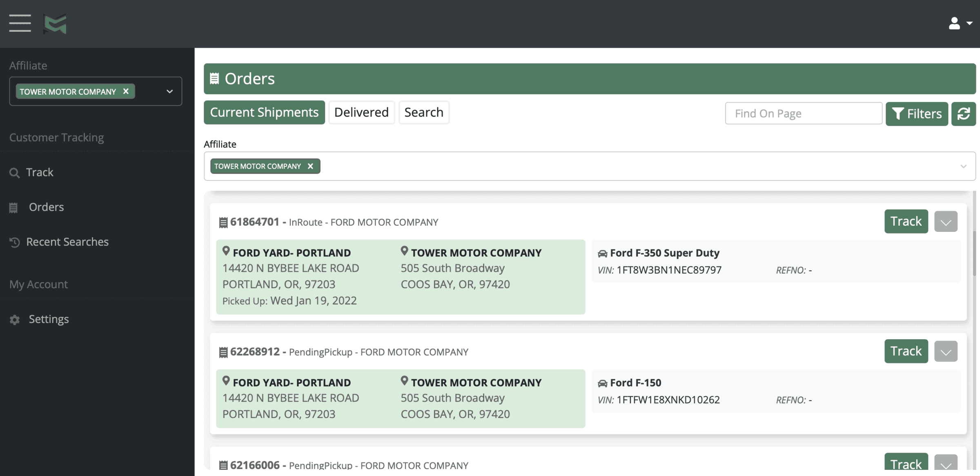Click the receipt icon beside order 61864701
Screen dimensions: 980x476
point(223,222)
